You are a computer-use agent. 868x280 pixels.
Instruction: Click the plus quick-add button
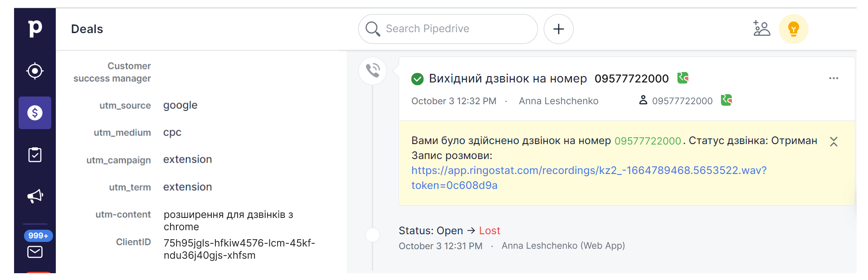(559, 29)
